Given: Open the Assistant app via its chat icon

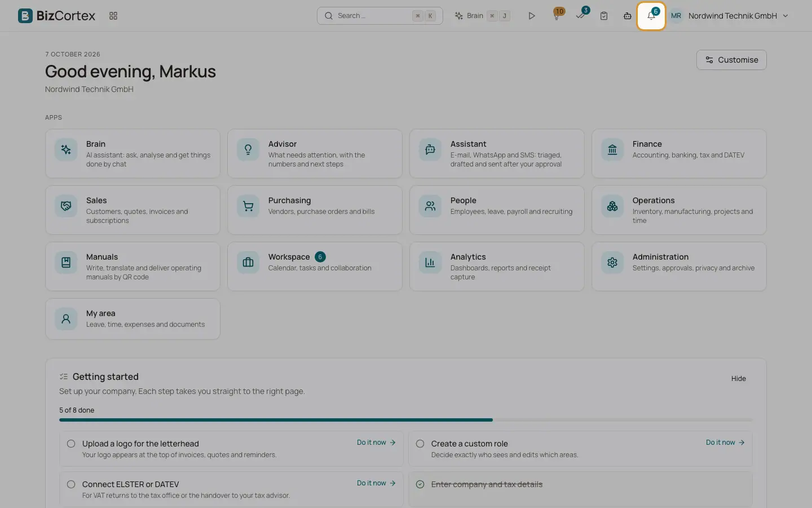Looking at the screenshot, I should pyautogui.click(x=430, y=150).
